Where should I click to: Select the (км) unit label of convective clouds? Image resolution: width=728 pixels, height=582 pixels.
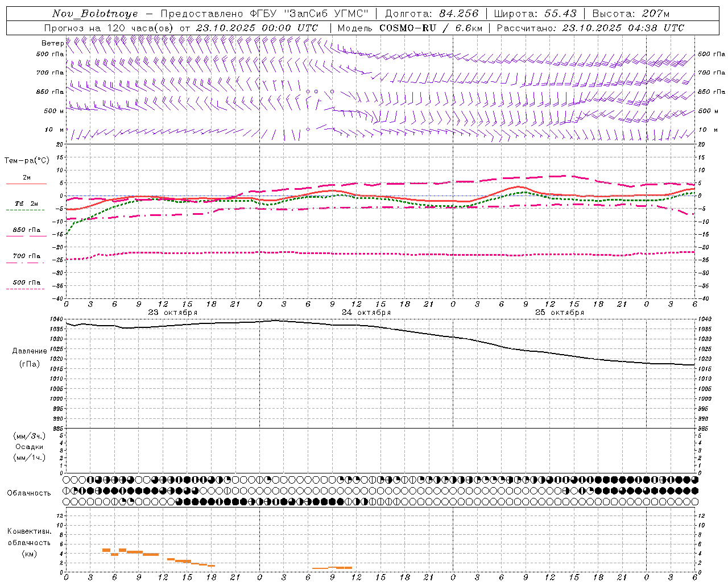click(x=30, y=554)
